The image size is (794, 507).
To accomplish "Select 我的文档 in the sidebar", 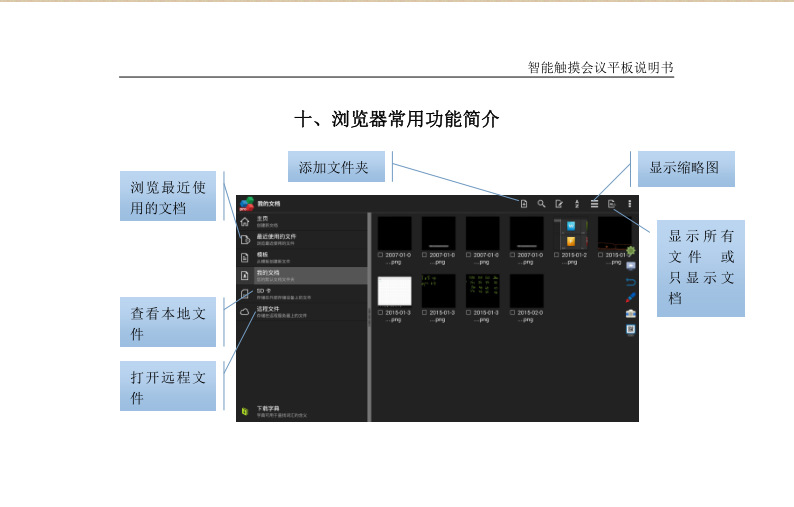I will click(x=303, y=276).
